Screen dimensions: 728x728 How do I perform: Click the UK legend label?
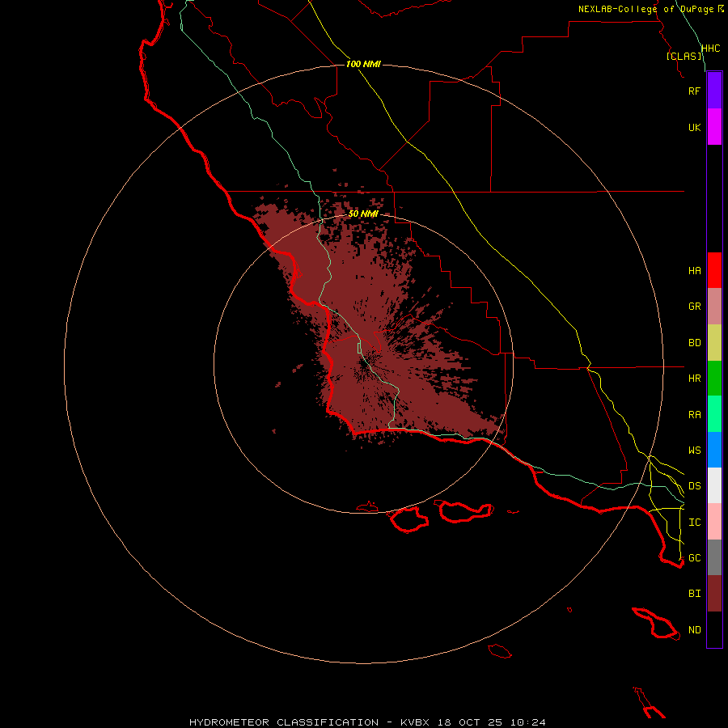(x=694, y=127)
